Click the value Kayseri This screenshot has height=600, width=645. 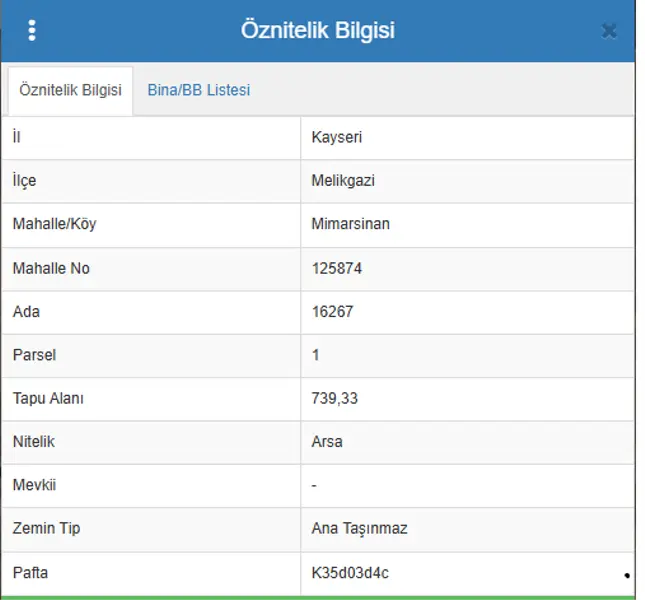click(336, 137)
